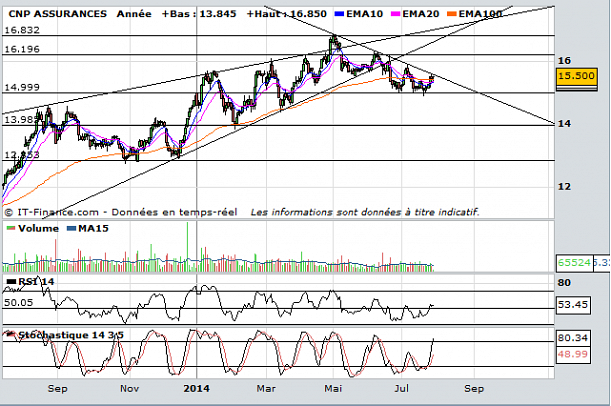Viewport: 611px width, 406px height.
Task: Click the Stochastique 14 3 5 label
Action: coord(71,335)
